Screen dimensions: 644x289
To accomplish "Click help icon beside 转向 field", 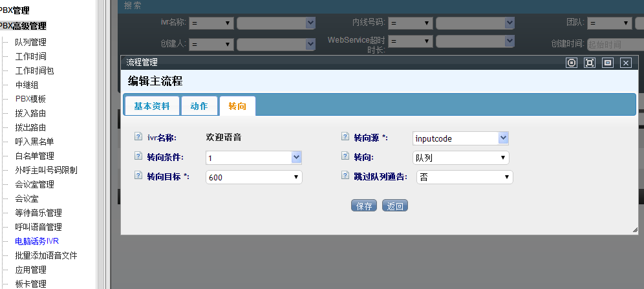I will 345,156.
